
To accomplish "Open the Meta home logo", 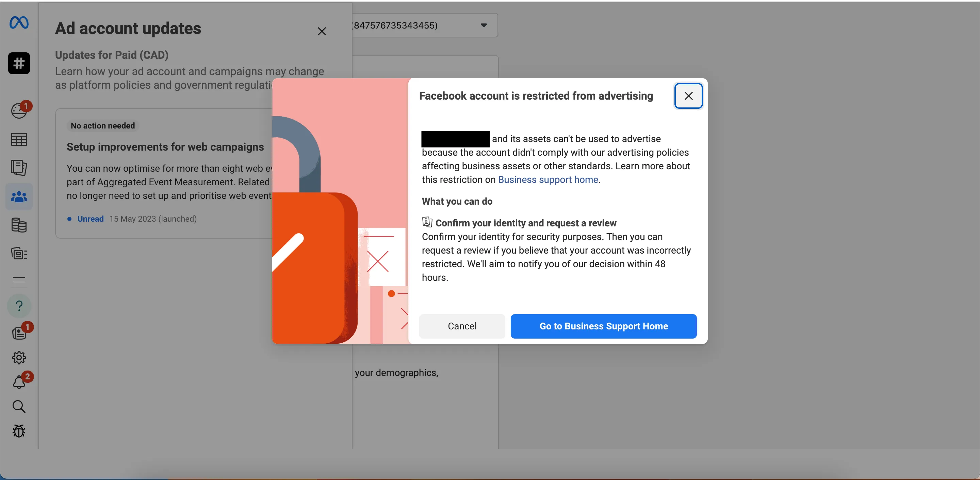I will pyautogui.click(x=19, y=23).
